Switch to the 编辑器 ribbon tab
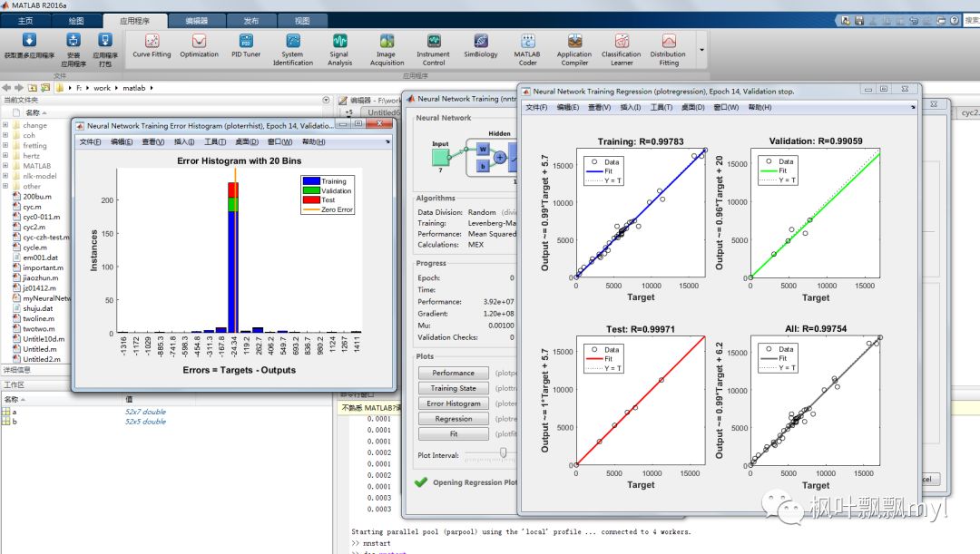Image resolution: width=980 pixels, height=554 pixels. (196, 21)
